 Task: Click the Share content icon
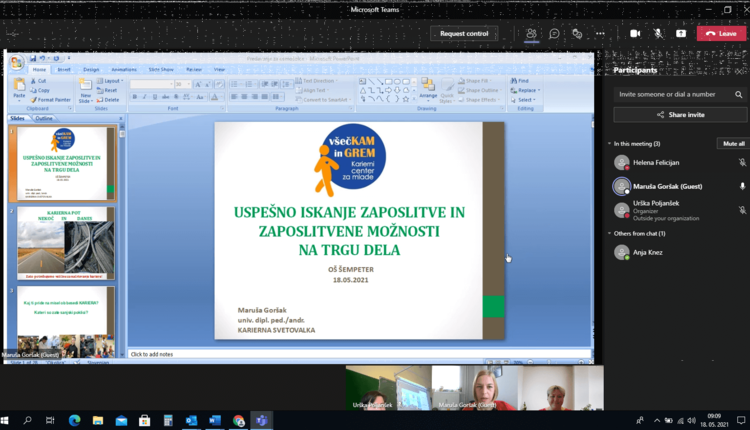coord(681,33)
